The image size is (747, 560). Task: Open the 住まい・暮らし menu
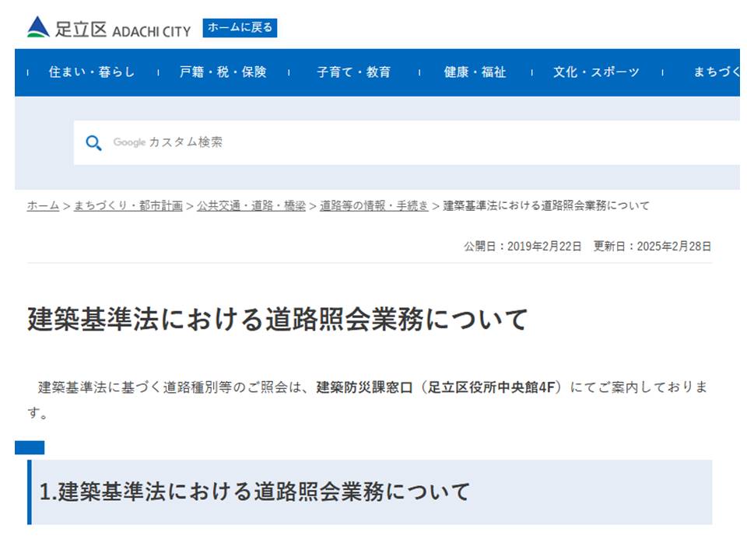click(x=92, y=72)
